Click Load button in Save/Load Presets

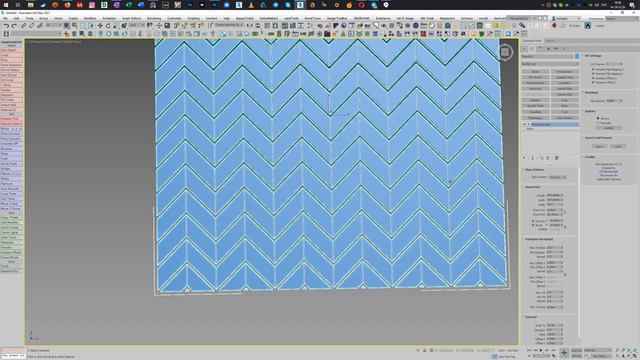pos(618,146)
